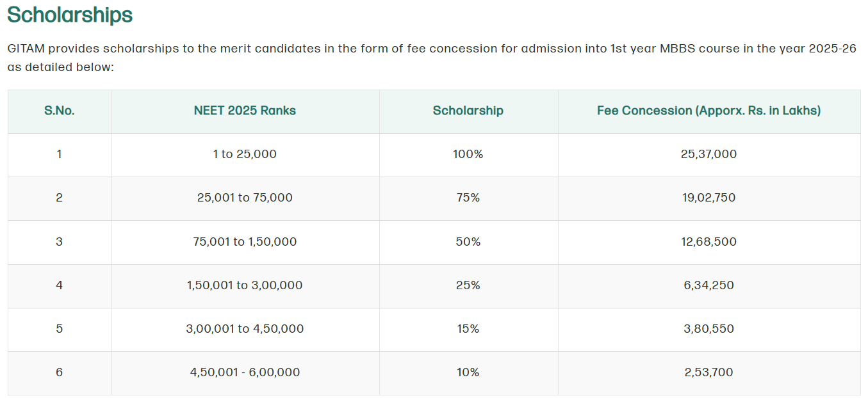
Task: Click the 25,001 to 75,000 rank cell
Action: (x=245, y=198)
